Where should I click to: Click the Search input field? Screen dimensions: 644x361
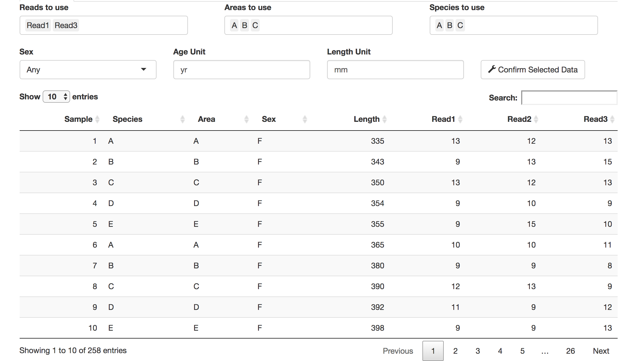tap(569, 98)
